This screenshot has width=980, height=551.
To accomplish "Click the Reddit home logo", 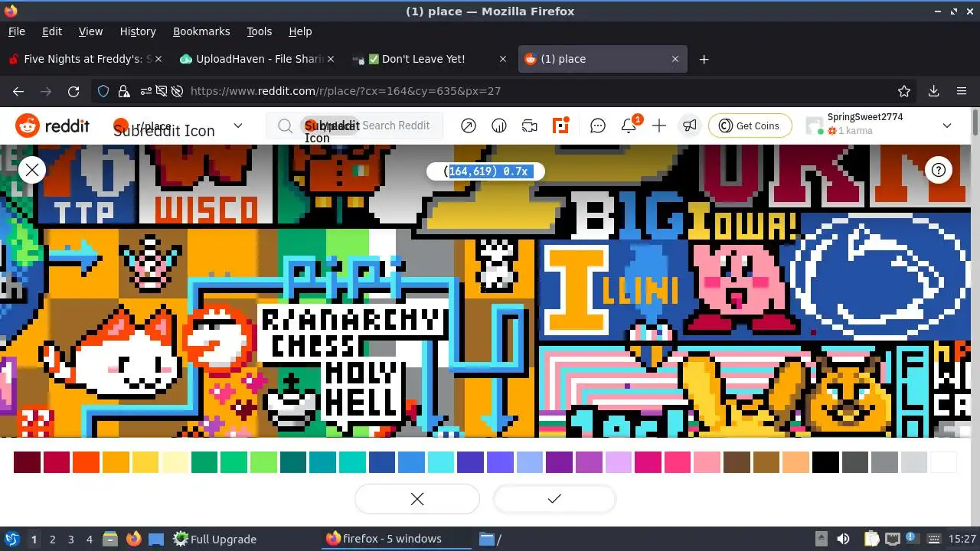I will coord(52,126).
